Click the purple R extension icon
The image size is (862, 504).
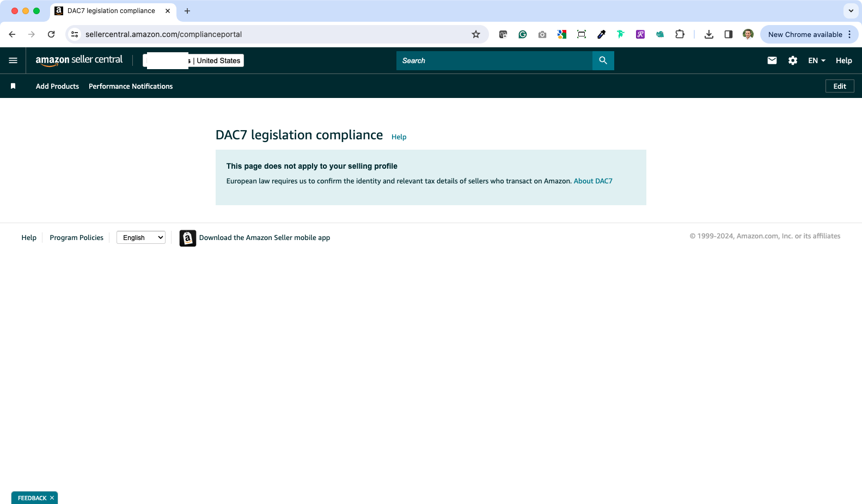640,34
